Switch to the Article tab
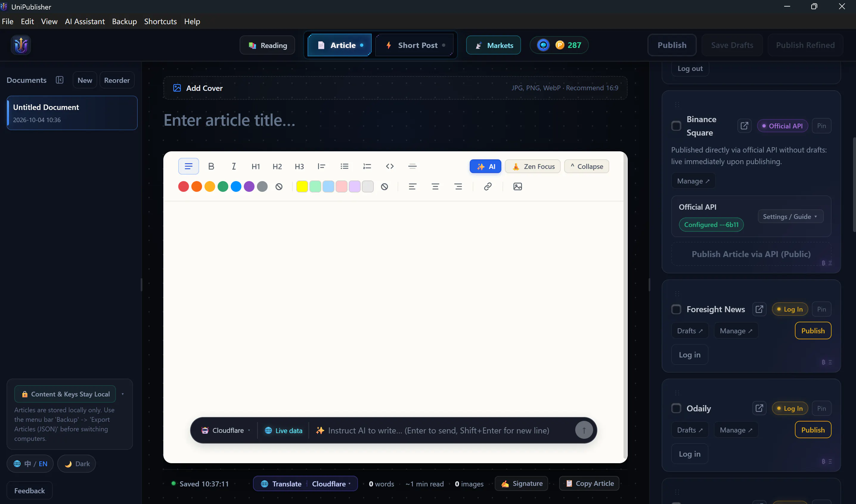Viewport: 856px width, 504px height. click(x=339, y=45)
